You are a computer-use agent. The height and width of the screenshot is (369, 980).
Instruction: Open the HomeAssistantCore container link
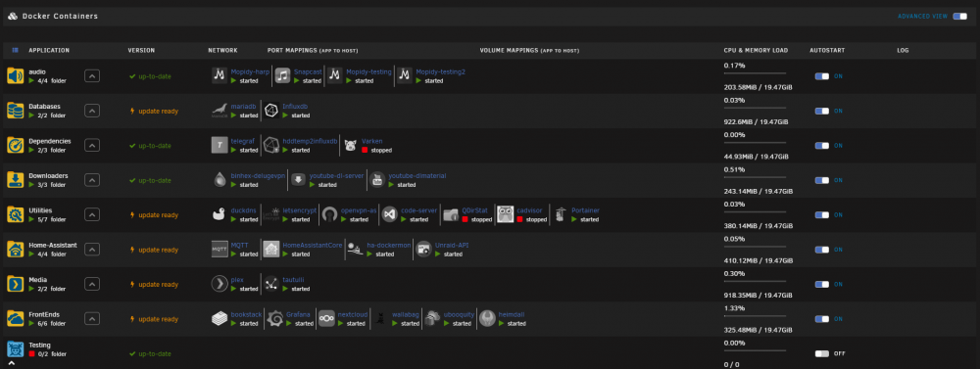tap(313, 246)
